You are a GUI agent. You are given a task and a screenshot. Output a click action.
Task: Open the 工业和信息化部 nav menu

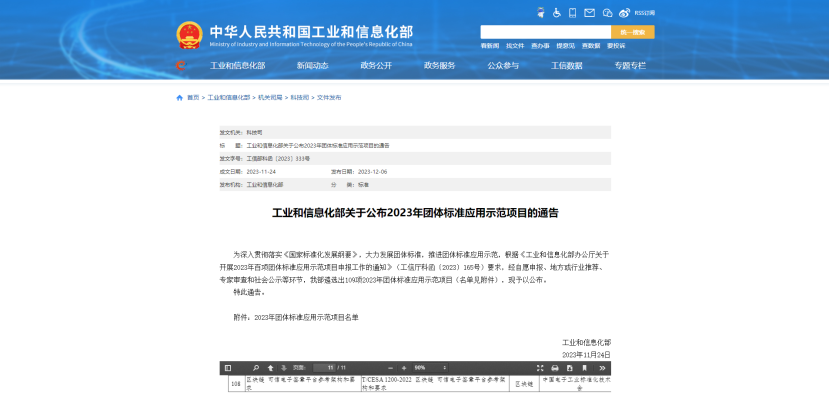pyautogui.click(x=238, y=66)
